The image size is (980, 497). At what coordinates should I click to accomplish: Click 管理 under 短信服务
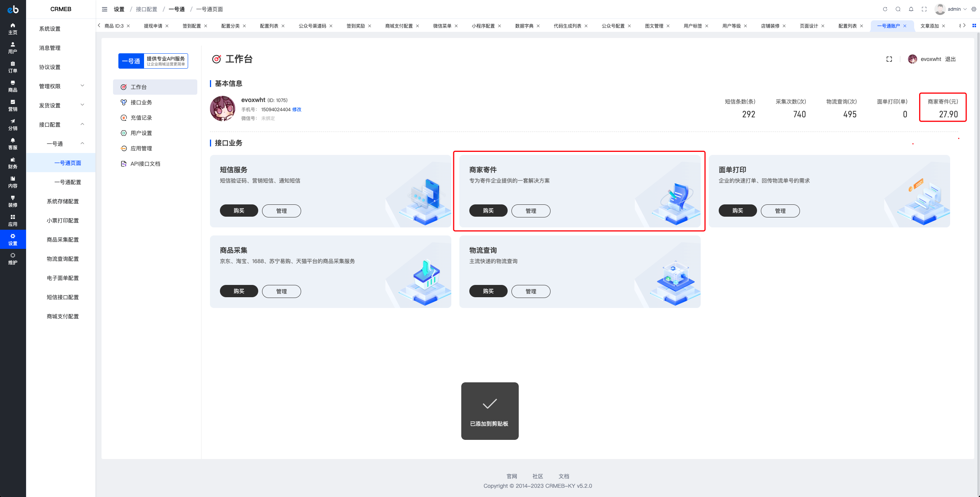tap(282, 211)
